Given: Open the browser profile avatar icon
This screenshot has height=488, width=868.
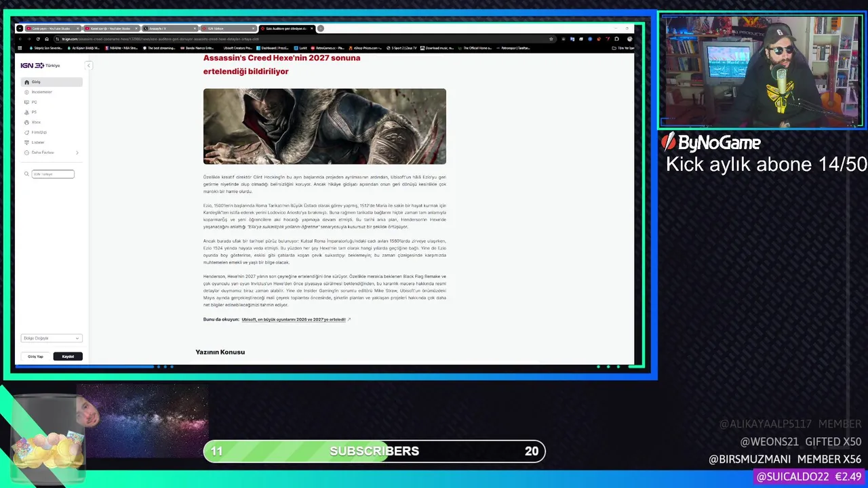Looking at the screenshot, I should tap(630, 39).
